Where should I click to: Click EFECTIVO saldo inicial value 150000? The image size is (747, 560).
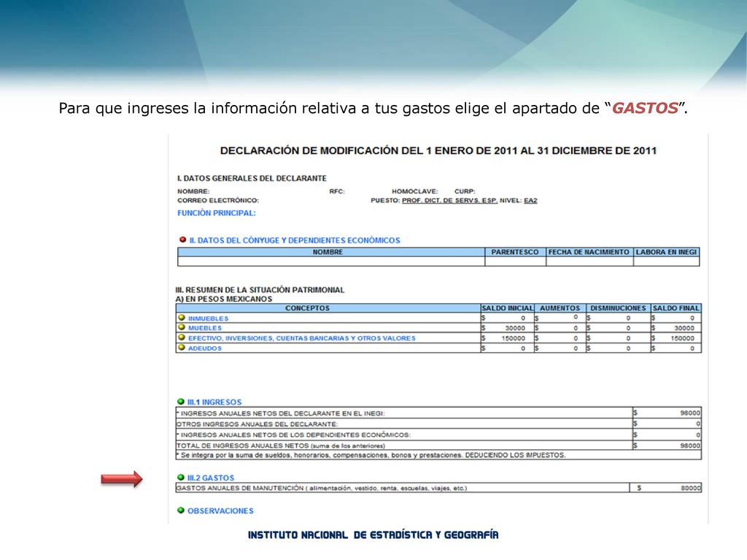pos(513,338)
